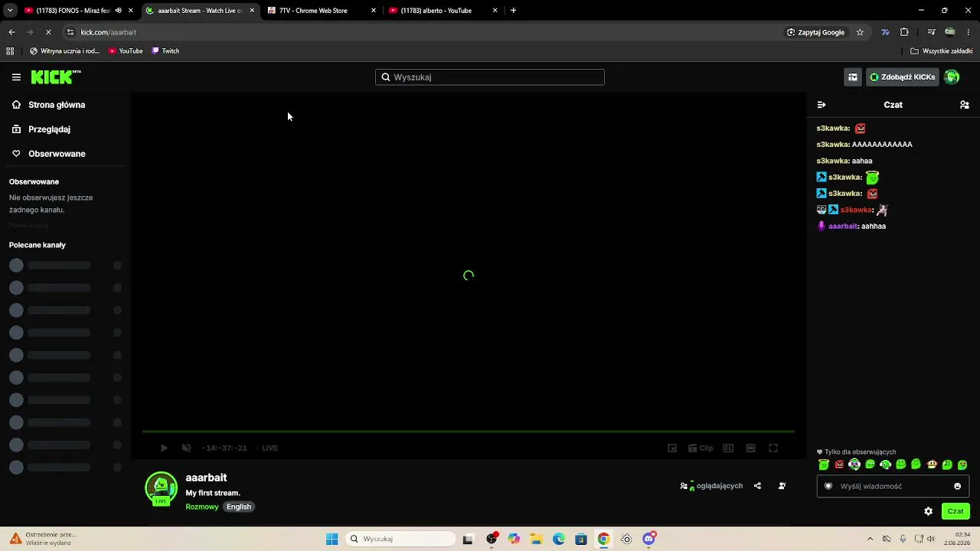The height and width of the screenshot is (551, 980).
Task: Open the aaarbait channel avatar
Action: click(x=161, y=489)
